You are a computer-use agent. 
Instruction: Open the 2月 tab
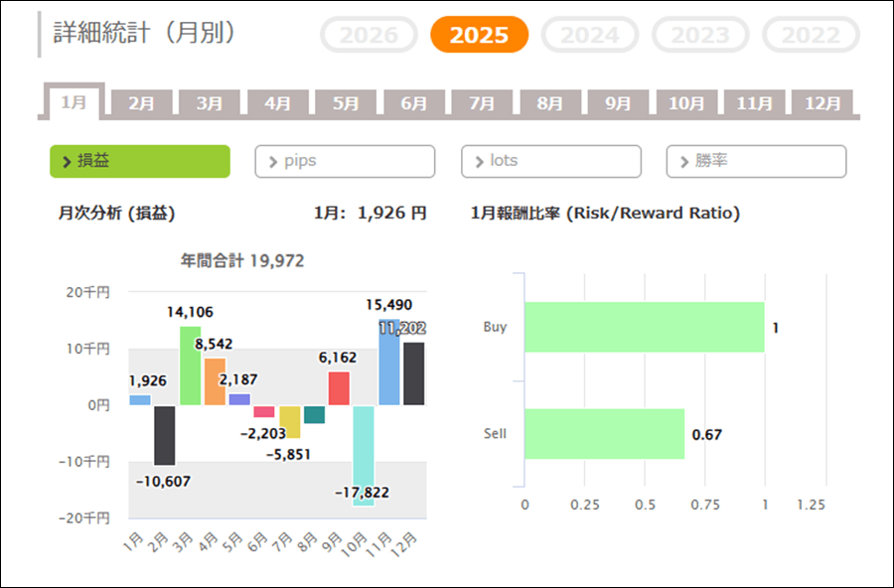click(x=141, y=103)
